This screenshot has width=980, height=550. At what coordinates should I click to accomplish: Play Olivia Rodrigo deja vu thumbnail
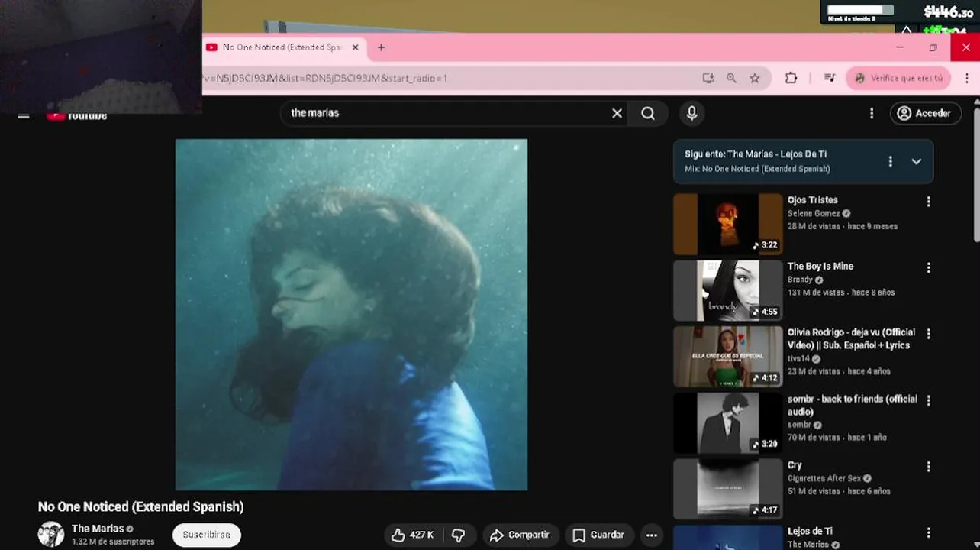pyautogui.click(x=728, y=357)
